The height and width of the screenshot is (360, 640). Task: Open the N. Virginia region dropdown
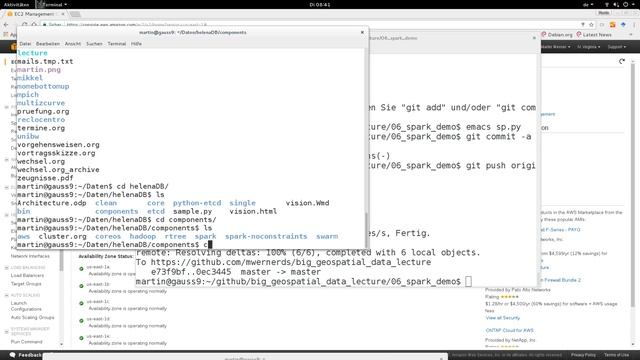coord(588,47)
